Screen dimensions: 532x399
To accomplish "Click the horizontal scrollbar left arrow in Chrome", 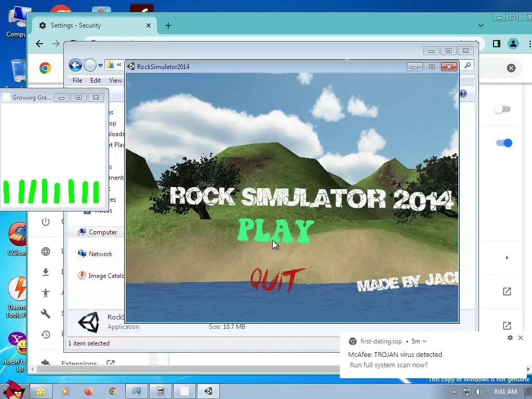I will coord(32,369).
